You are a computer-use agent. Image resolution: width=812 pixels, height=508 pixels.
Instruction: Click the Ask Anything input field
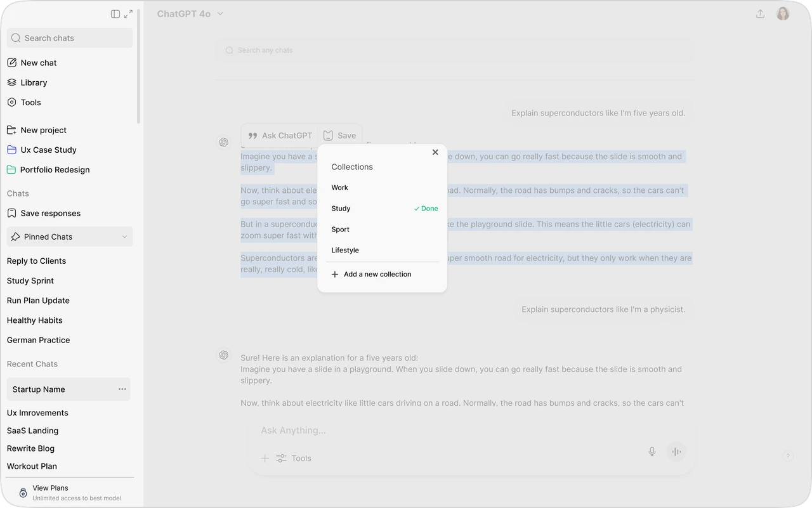coord(292,430)
